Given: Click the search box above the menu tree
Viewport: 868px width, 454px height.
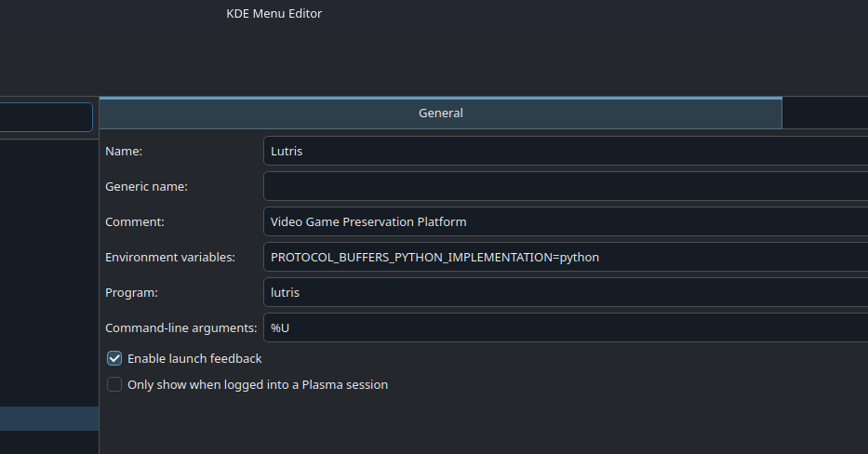Looking at the screenshot, I should [47, 117].
